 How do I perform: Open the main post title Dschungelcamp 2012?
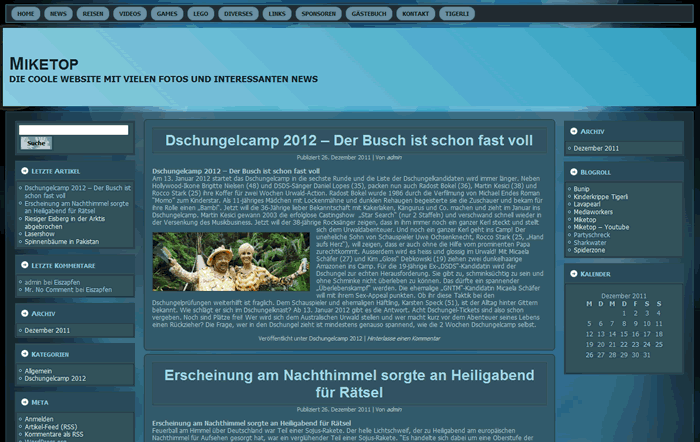pos(349,140)
